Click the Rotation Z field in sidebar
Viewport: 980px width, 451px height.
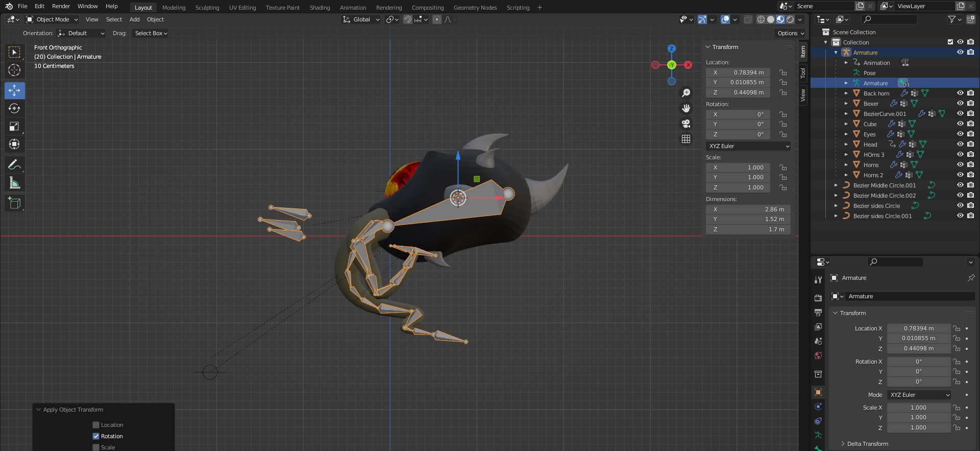[x=738, y=134]
